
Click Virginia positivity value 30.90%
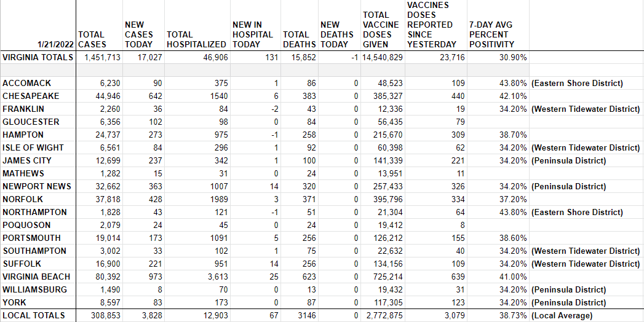514,57
